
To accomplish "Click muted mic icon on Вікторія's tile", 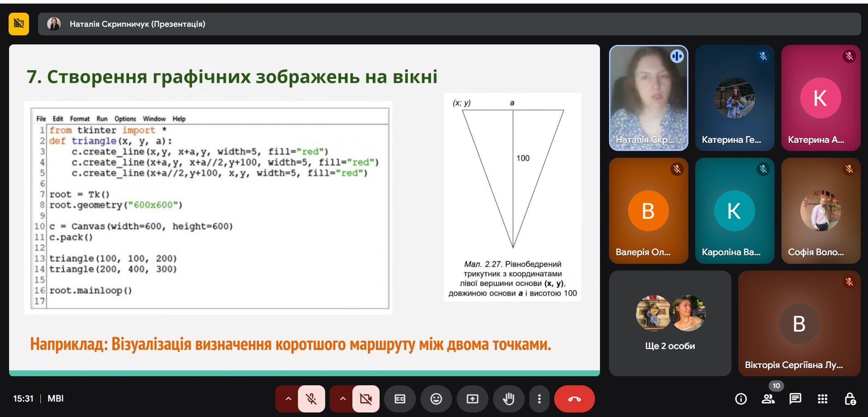I will 849,282.
